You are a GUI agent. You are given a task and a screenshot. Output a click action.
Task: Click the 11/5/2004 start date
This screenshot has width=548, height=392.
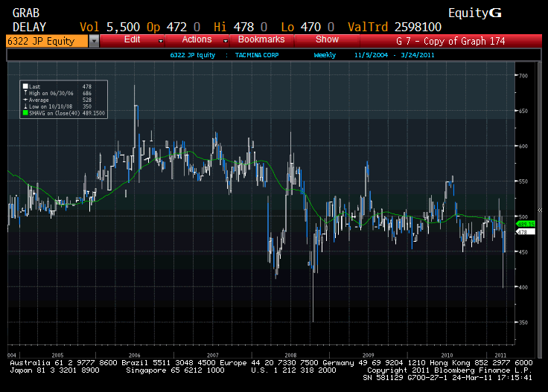(x=371, y=55)
